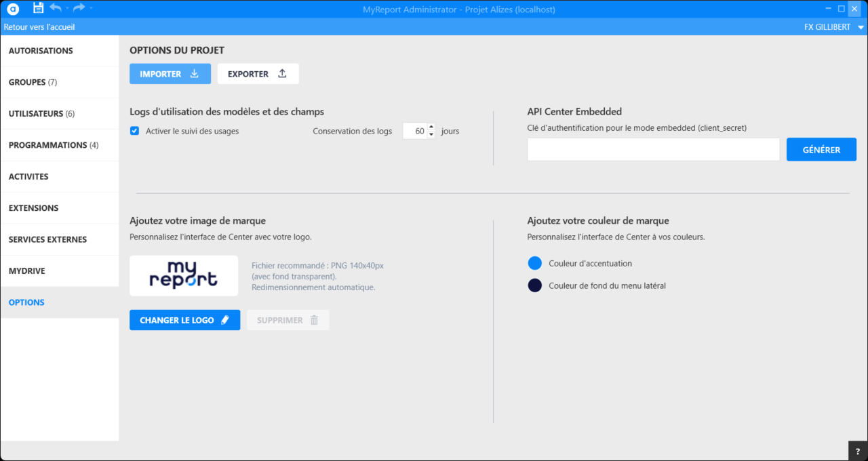Screen dimensions: 868x461
Task: Click the Générer button
Action: [821, 150]
